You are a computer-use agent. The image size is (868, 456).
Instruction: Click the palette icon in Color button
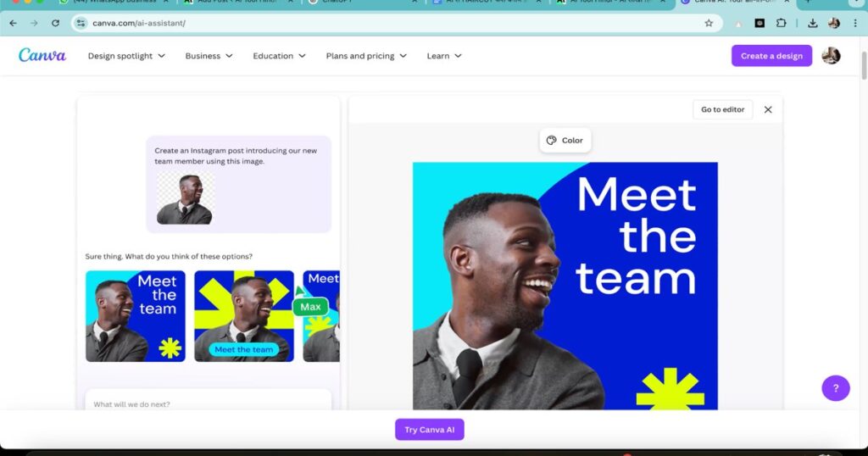tap(551, 141)
